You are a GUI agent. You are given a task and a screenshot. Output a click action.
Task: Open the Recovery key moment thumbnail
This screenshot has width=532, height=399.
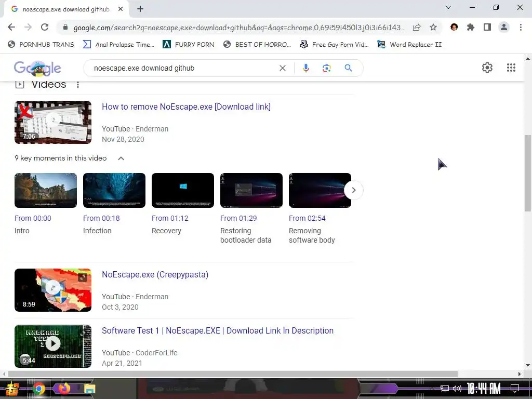coord(183,190)
